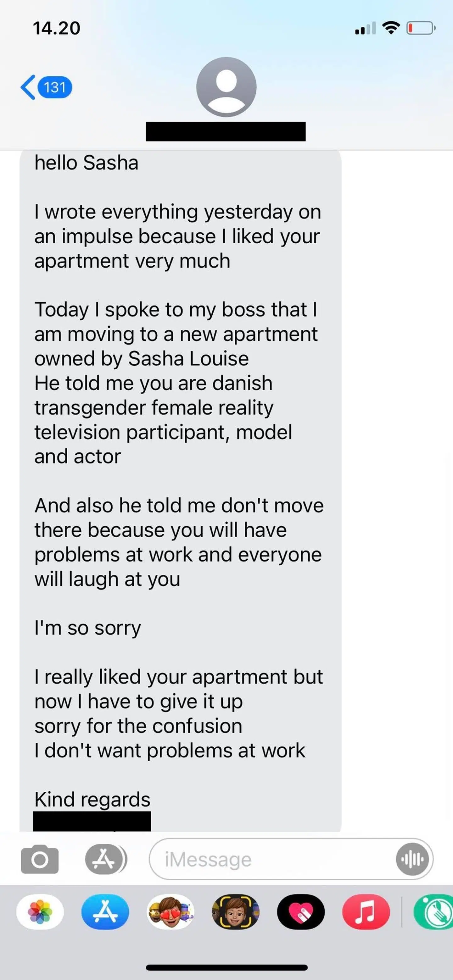This screenshot has width=453, height=980.
Task: Open the Memoji camera icon
Action: tap(236, 912)
